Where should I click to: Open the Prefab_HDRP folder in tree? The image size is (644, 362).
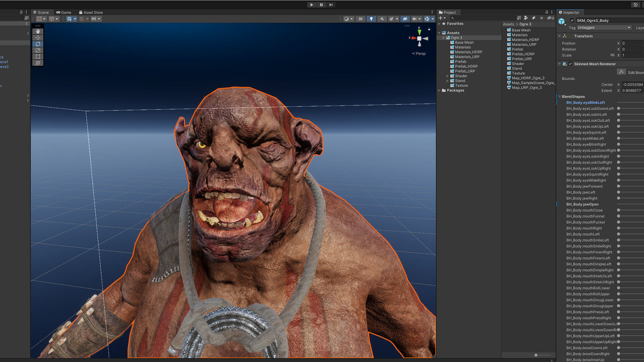tap(466, 66)
